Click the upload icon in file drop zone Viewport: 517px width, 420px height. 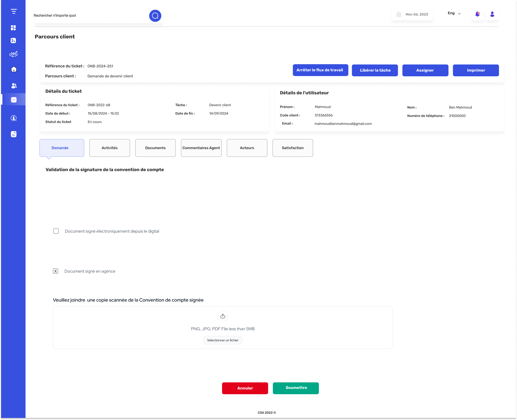pyautogui.click(x=223, y=316)
